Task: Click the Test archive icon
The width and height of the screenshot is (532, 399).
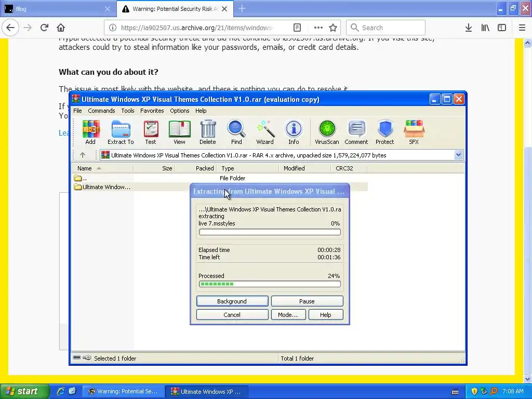Action: coord(151,132)
